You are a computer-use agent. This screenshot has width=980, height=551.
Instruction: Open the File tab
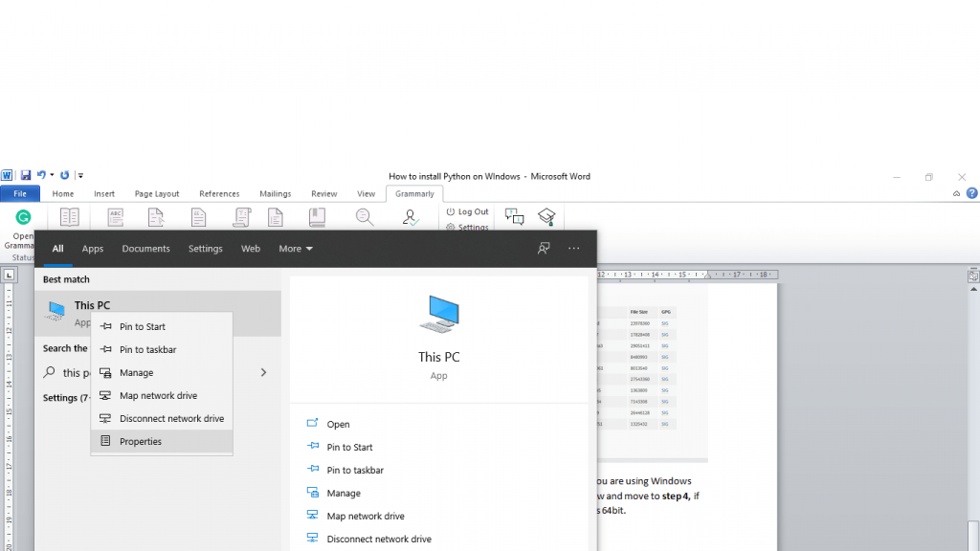click(20, 193)
